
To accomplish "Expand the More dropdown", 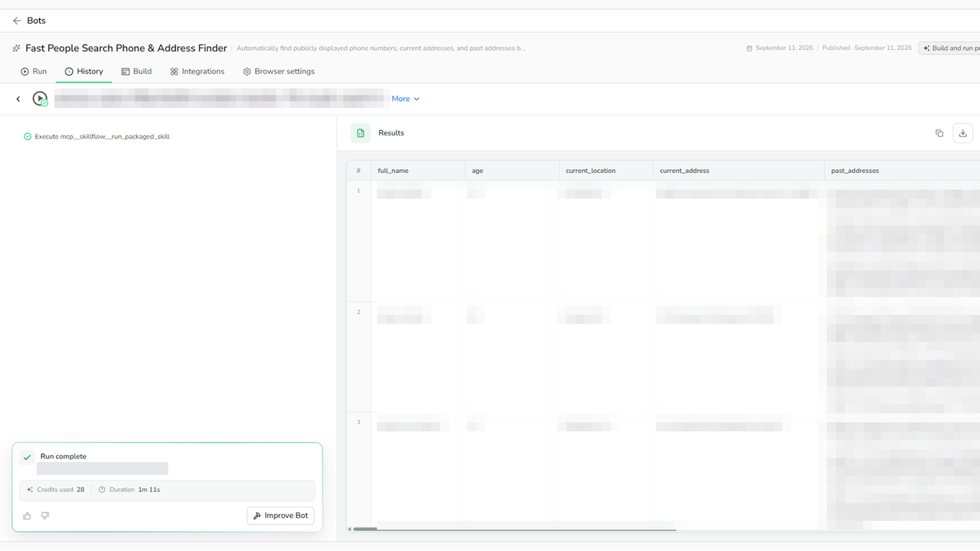I will 406,99.
